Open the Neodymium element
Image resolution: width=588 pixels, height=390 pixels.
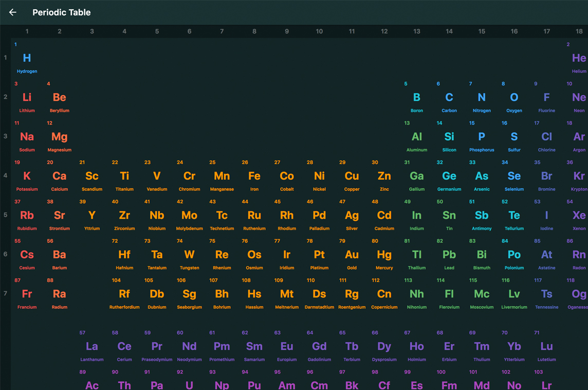tap(189, 346)
